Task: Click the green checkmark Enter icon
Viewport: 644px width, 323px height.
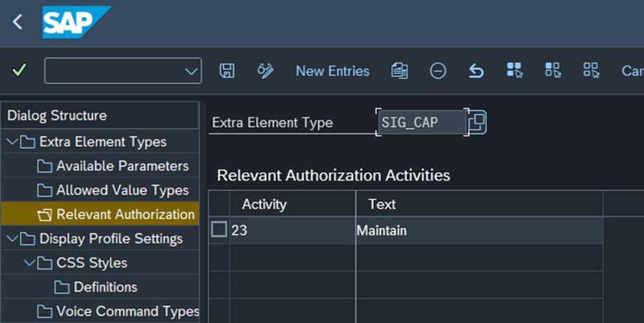Action: click(20, 70)
